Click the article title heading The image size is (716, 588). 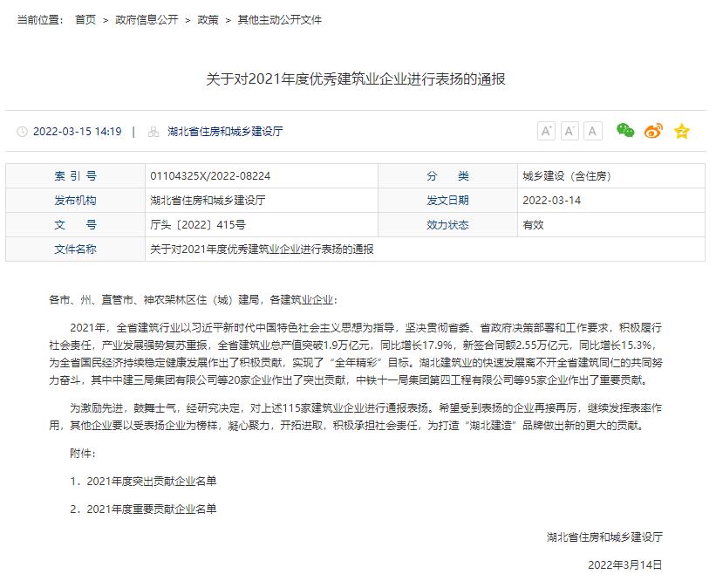356,79
